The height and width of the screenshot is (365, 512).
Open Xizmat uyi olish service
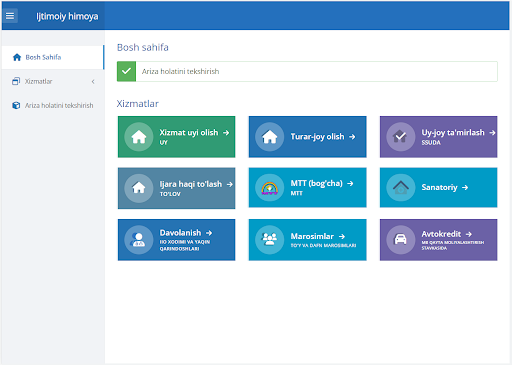(x=176, y=137)
